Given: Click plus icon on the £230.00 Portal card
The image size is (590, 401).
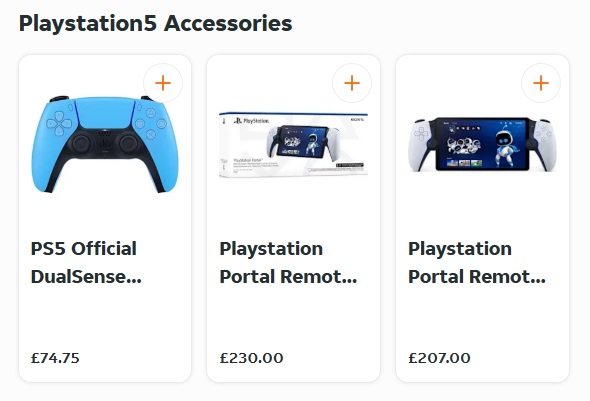Looking at the screenshot, I should coord(352,83).
